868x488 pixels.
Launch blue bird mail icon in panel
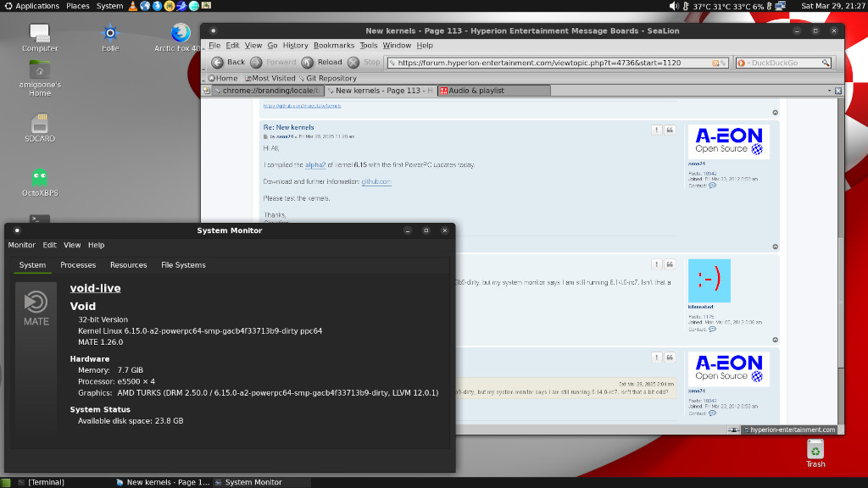(181, 6)
